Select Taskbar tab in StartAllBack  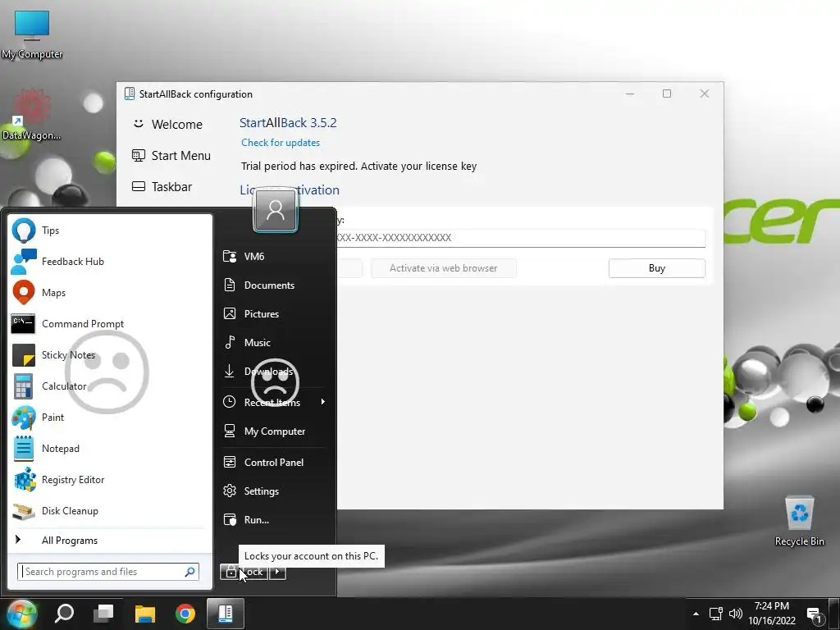point(162,187)
